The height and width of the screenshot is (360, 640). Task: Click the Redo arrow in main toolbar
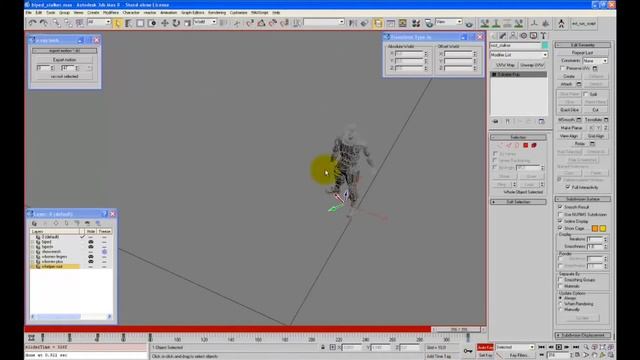pos(44,23)
